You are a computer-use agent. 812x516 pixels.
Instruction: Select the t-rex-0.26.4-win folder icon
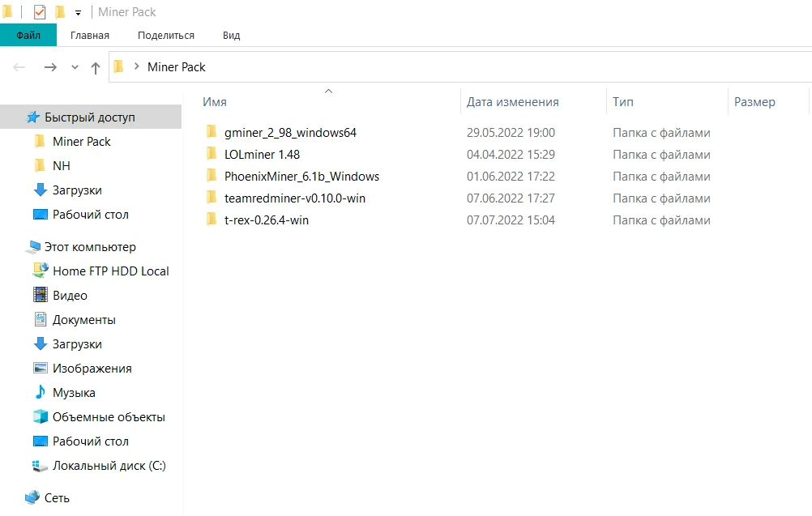click(x=212, y=220)
